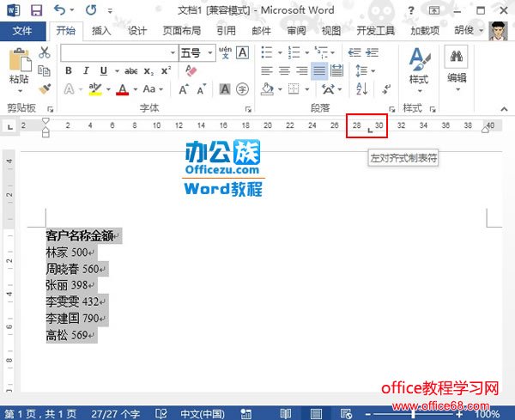Switch to the 设计 (Design) tab
The width and height of the screenshot is (515, 420).
coord(137,31)
